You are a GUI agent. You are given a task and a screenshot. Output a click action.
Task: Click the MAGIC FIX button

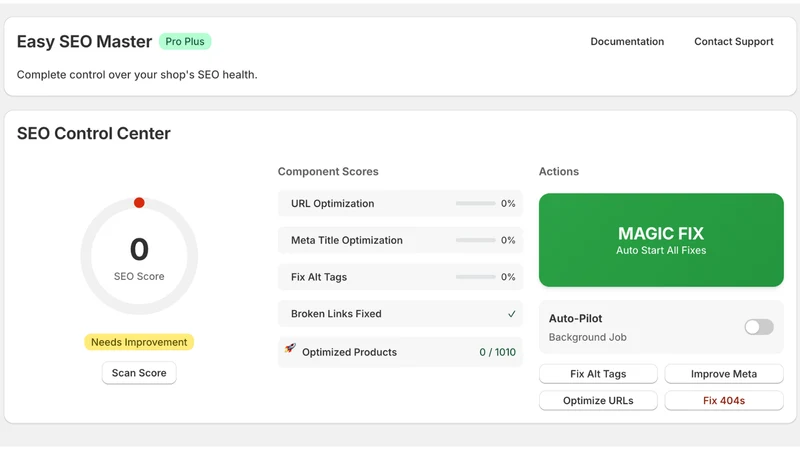661,240
